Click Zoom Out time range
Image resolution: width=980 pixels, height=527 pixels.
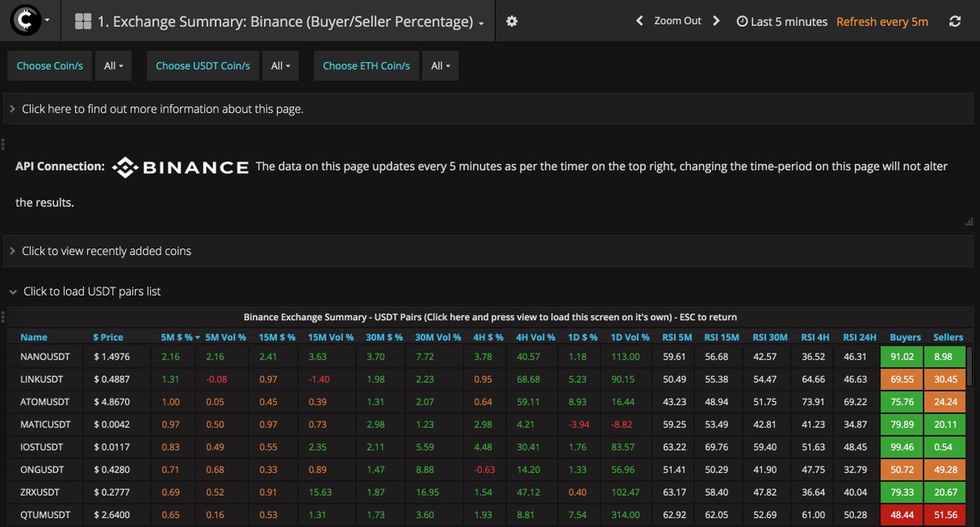[x=678, y=21]
